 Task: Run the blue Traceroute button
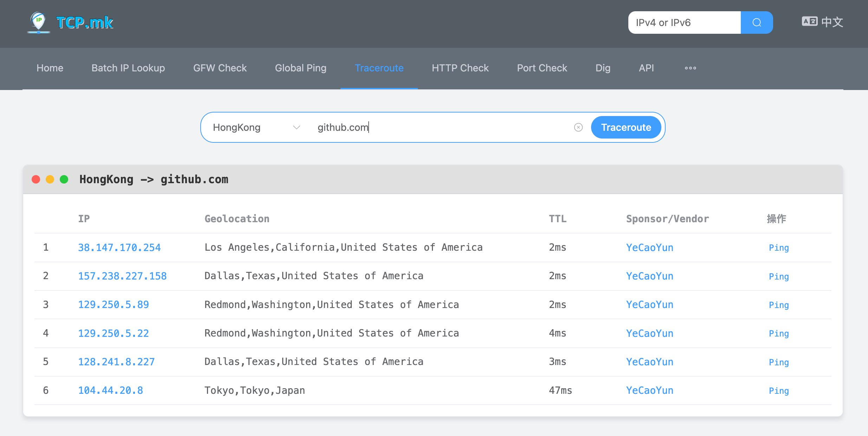coord(626,127)
